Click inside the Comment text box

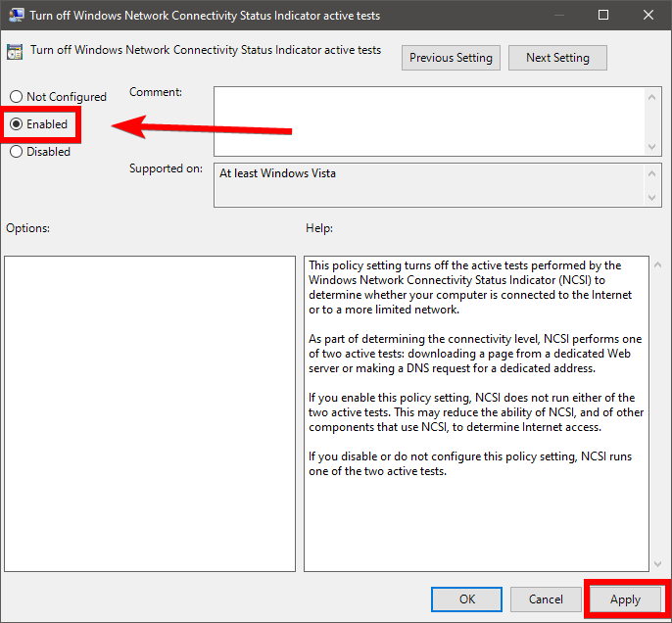click(x=429, y=121)
